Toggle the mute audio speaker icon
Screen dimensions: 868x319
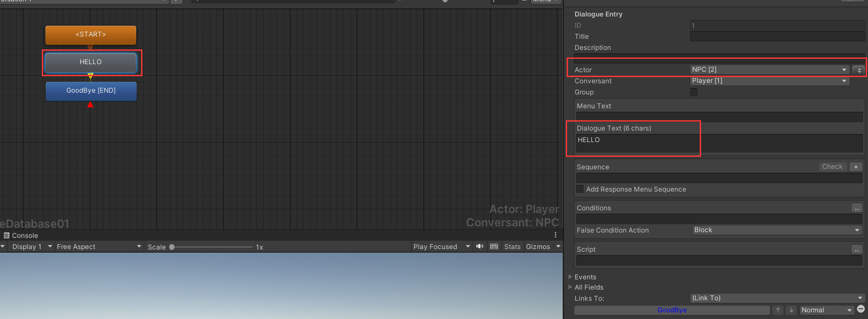coord(480,246)
